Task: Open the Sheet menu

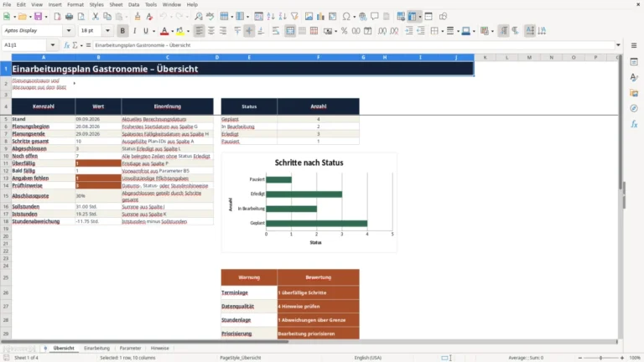Action: click(116, 4)
